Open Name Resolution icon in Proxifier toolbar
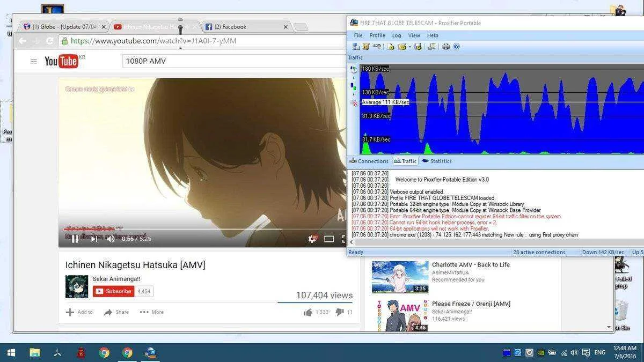The width and height of the screenshot is (644, 362). tap(377, 47)
